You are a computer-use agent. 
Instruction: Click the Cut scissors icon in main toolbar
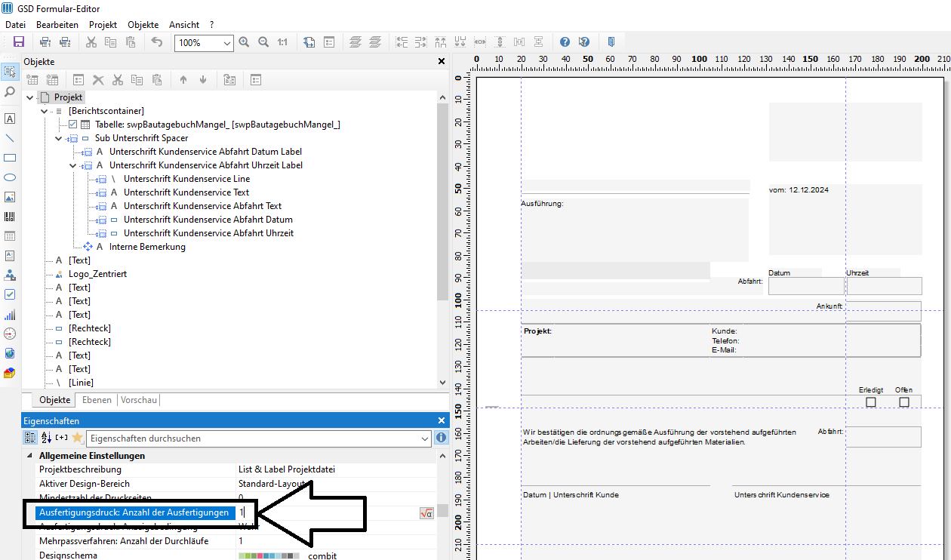(x=91, y=42)
